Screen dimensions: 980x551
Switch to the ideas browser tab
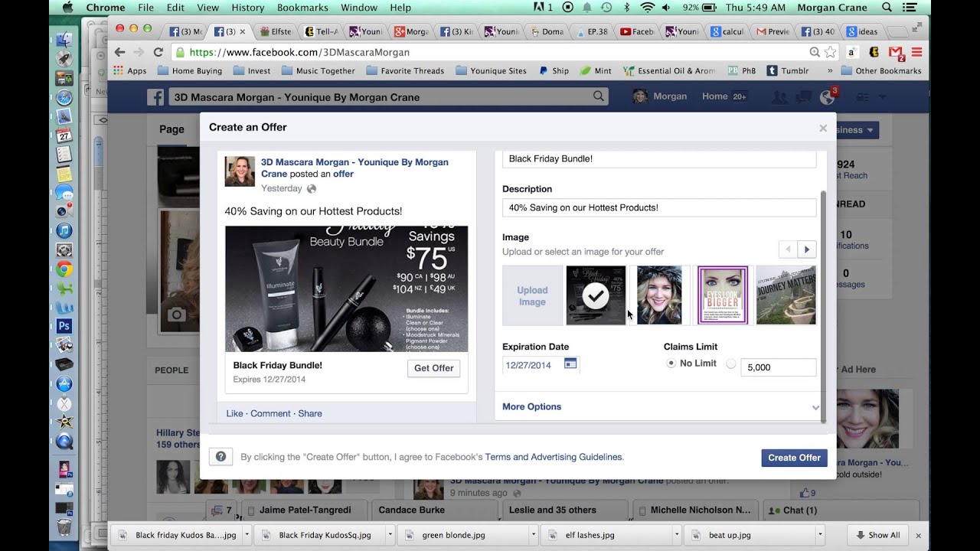(863, 31)
